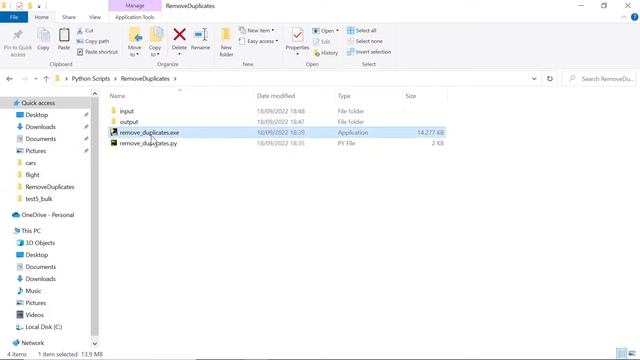Click the Edit ribbon button
Screen dimensions: 640x360
[322, 42]
